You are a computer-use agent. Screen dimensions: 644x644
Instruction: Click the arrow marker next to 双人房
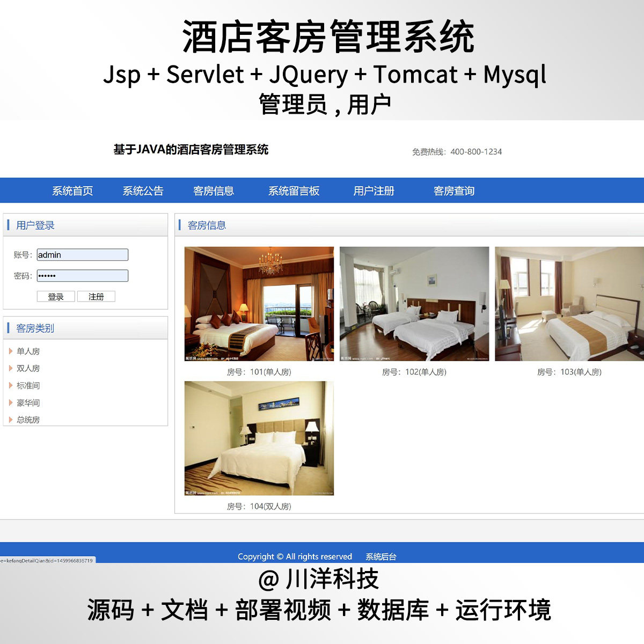tap(11, 368)
